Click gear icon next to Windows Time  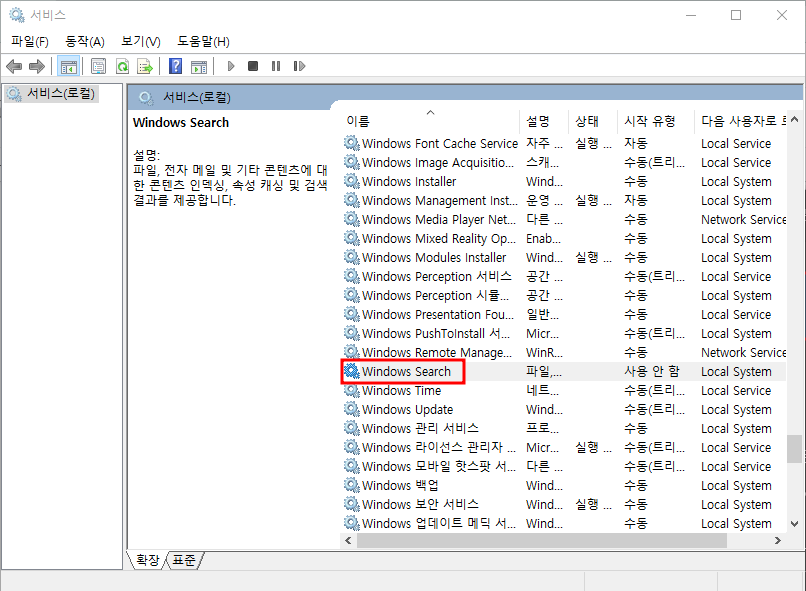tap(352, 390)
